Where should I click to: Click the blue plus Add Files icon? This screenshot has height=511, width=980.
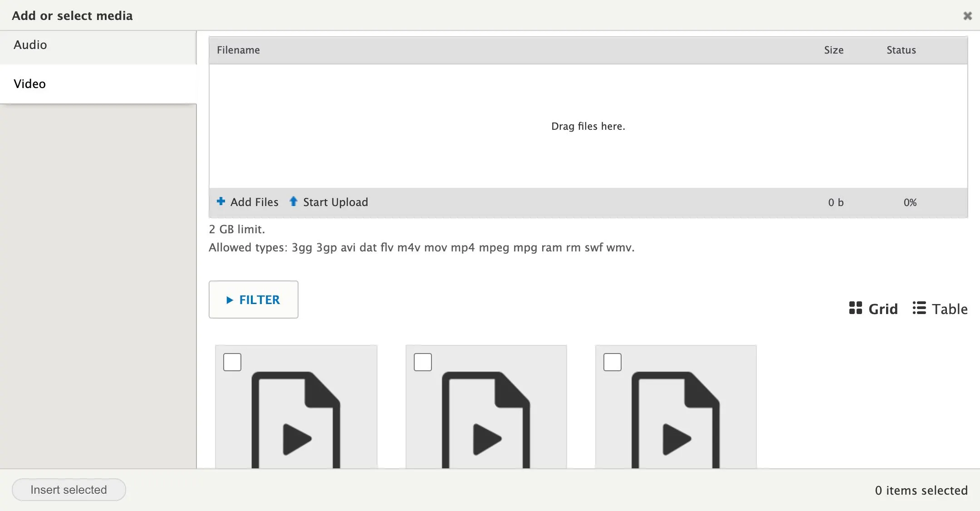(221, 201)
